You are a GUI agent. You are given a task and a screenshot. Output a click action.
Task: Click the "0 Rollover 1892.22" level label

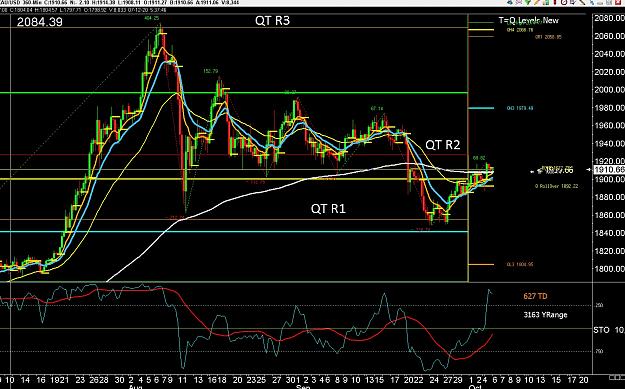tap(556, 186)
